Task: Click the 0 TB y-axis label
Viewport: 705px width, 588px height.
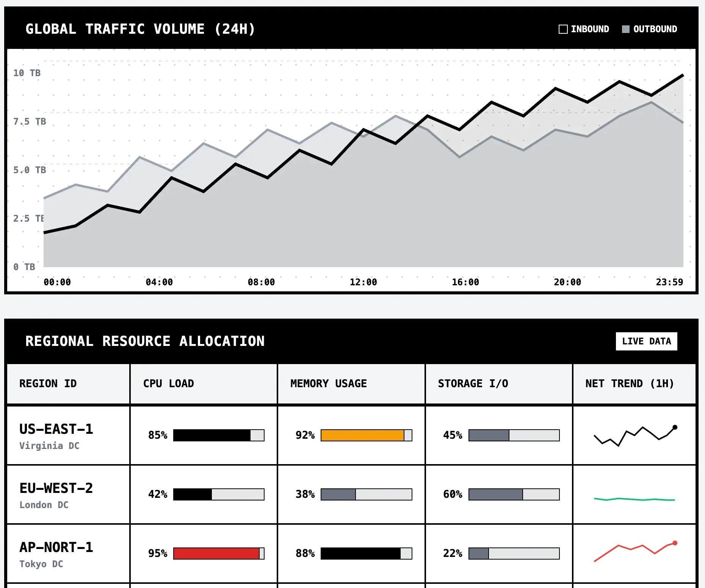Action: pyautogui.click(x=24, y=267)
